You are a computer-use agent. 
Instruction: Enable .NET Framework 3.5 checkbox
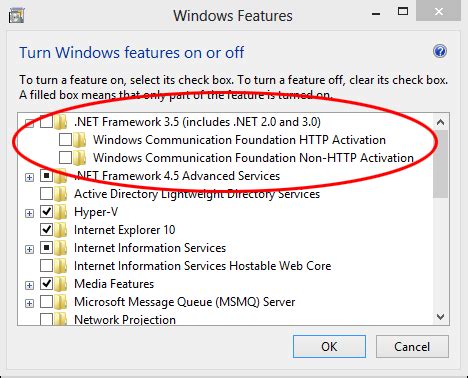[46, 122]
